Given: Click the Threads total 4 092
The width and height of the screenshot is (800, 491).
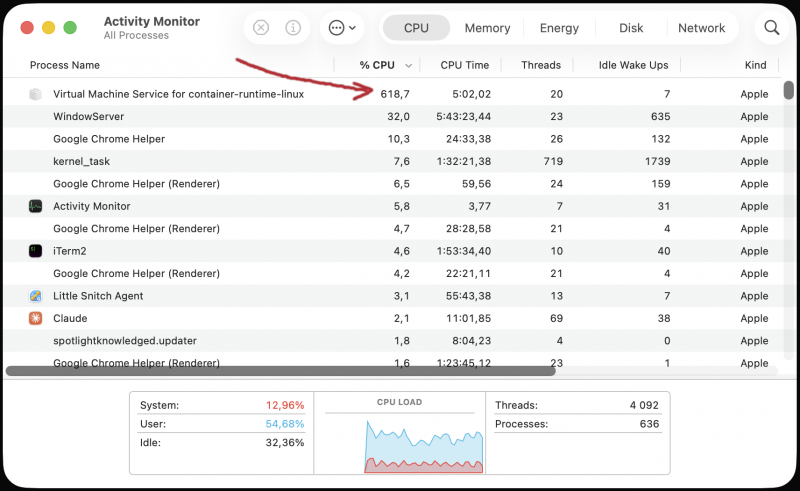Looking at the screenshot, I should point(644,405).
